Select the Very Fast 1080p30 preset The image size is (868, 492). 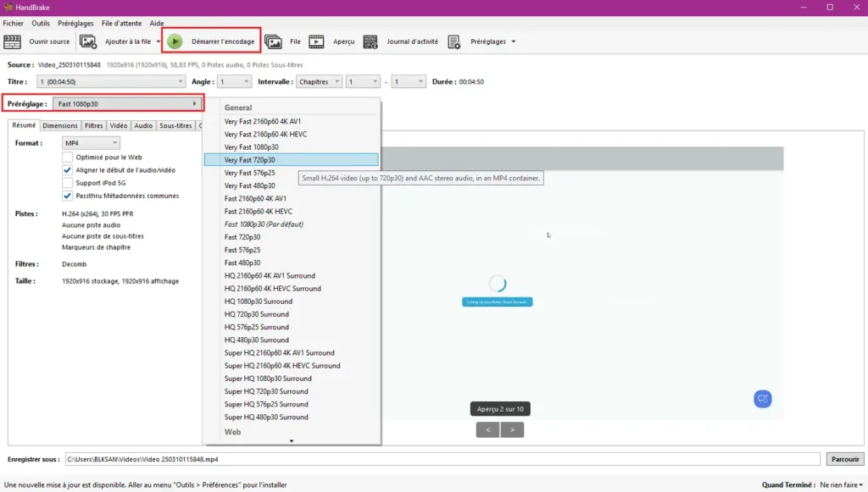[292, 147]
